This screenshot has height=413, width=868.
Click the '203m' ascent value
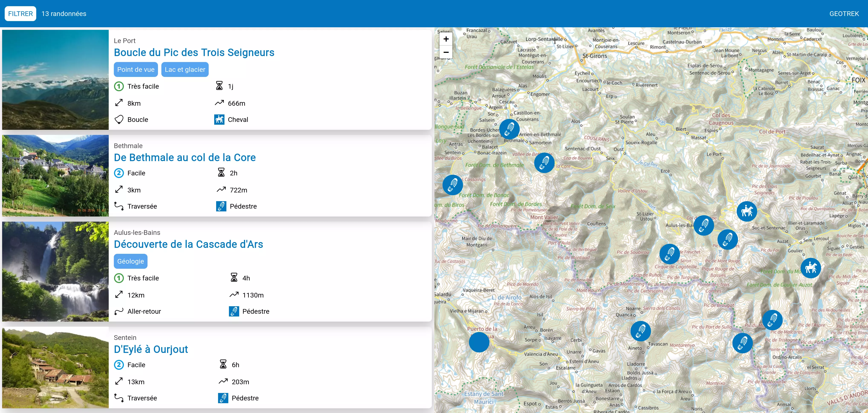(x=240, y=382)
